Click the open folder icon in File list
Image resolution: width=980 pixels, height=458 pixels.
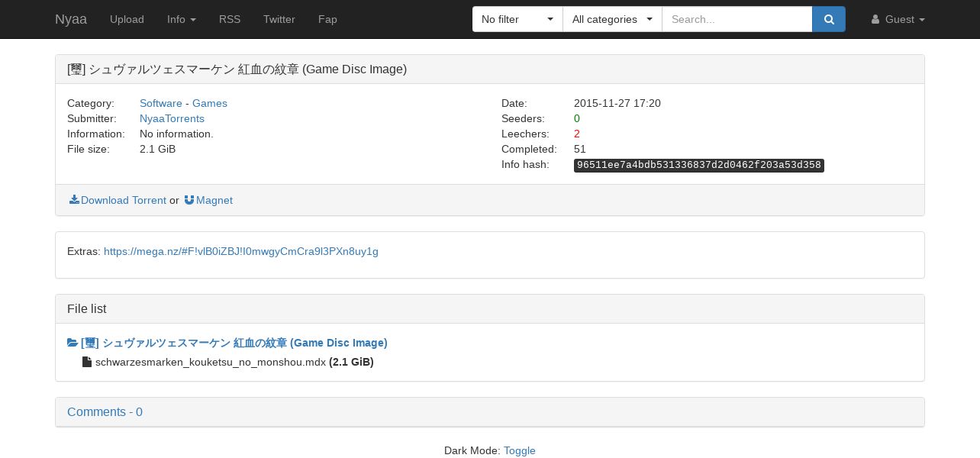73,343
